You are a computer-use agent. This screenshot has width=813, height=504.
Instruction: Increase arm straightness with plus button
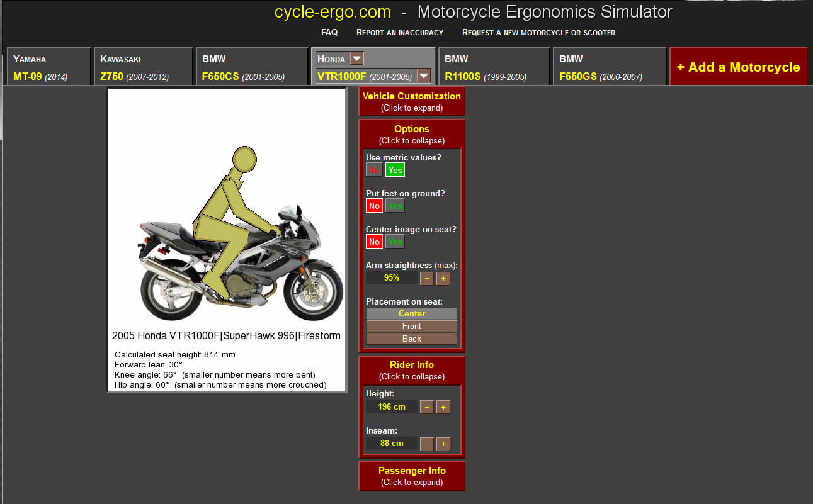pyautogui.click(x=443, y=278)
